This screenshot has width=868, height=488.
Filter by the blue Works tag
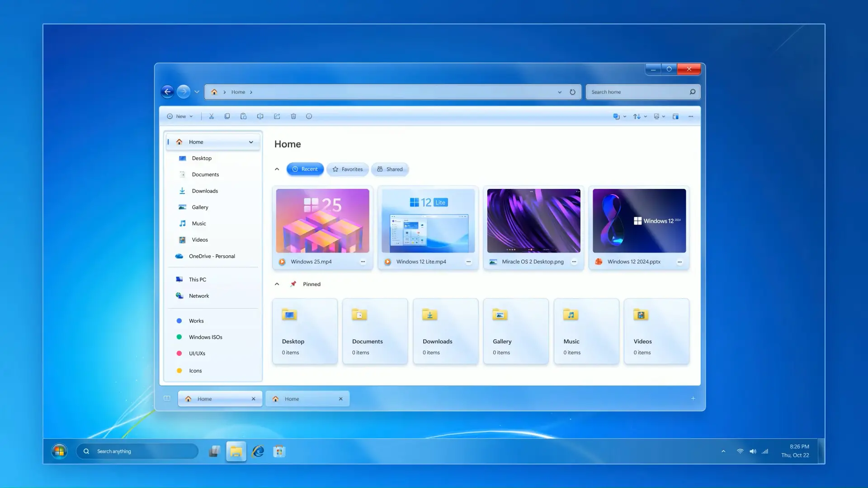[213, 321]
